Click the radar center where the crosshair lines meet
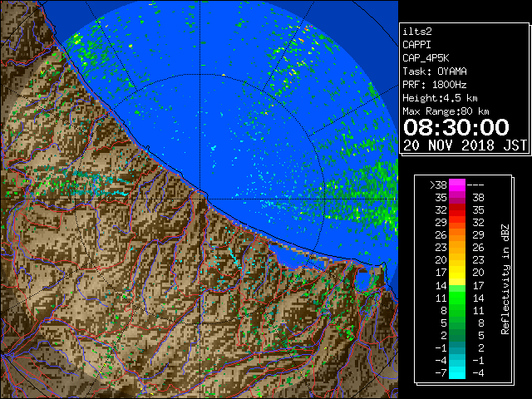 [199, 199]
